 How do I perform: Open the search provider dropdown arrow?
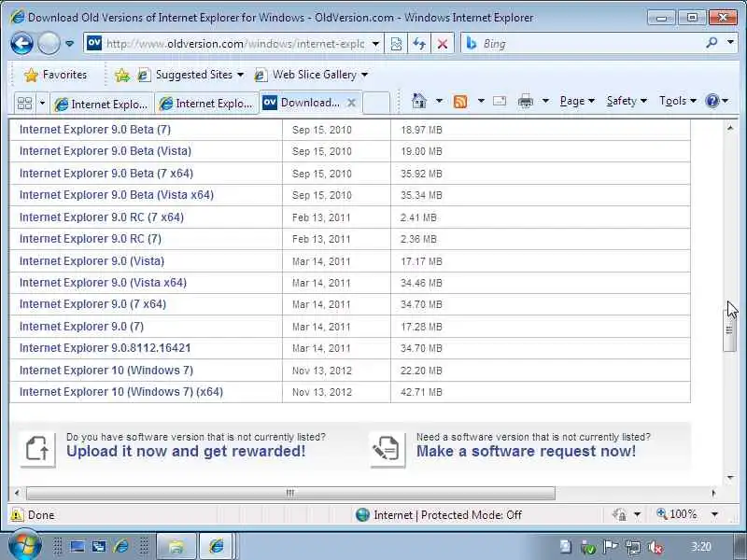point(730,42)
